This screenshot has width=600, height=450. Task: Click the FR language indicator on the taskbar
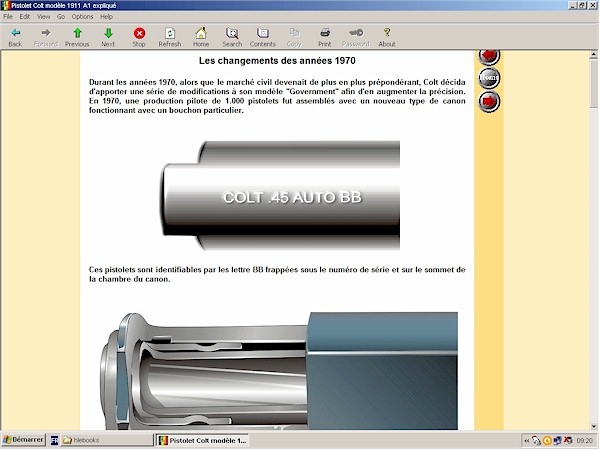[x=54, y=440]
